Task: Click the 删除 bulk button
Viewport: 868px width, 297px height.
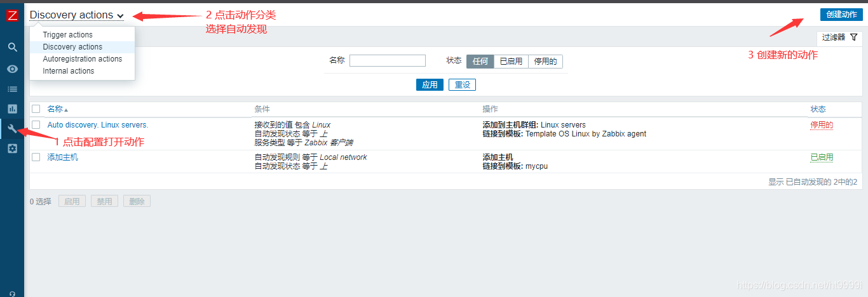Action: (137, 201)
